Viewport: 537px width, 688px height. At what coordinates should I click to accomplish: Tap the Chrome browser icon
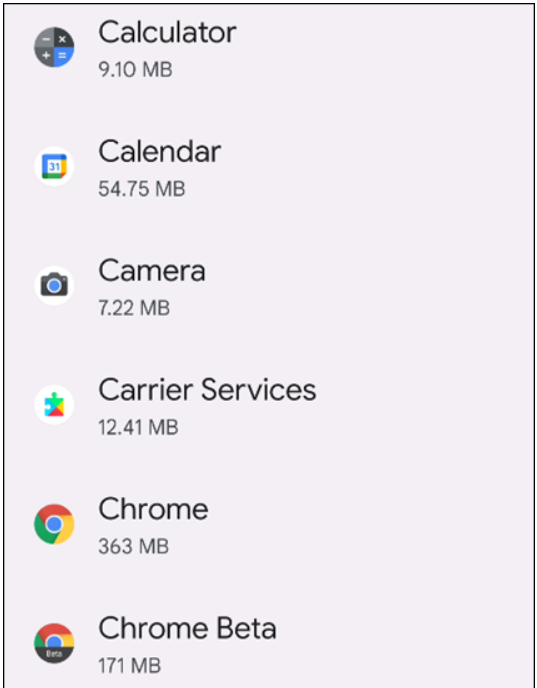(54, 524)
